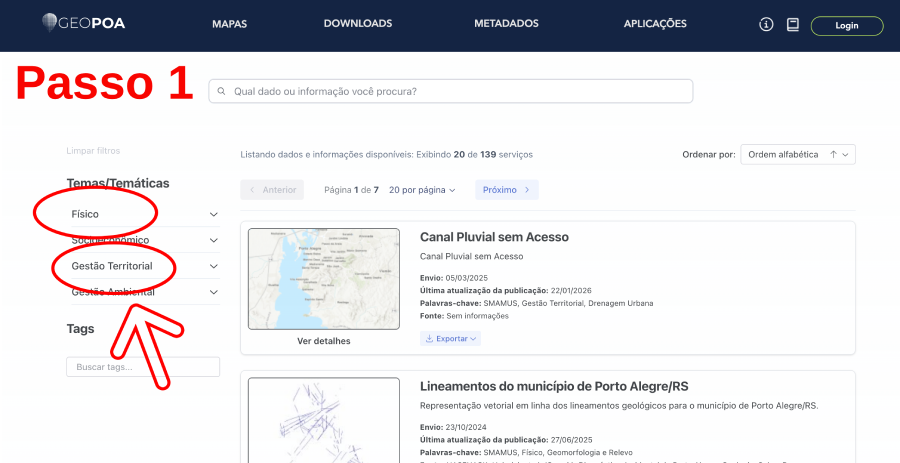The height and width of the screenshot is (463, 900).
Task: Click the Anterior page button
Action: (x=272, y=190)
